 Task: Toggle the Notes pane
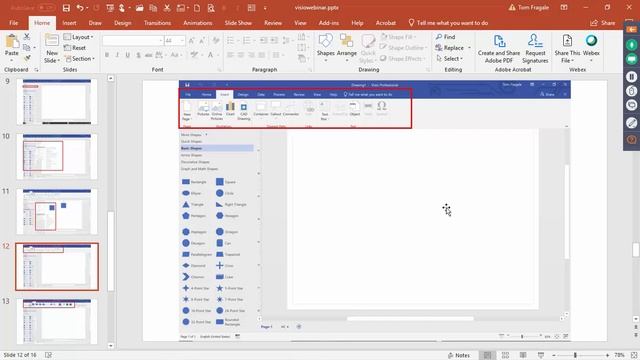pos(459,355)
